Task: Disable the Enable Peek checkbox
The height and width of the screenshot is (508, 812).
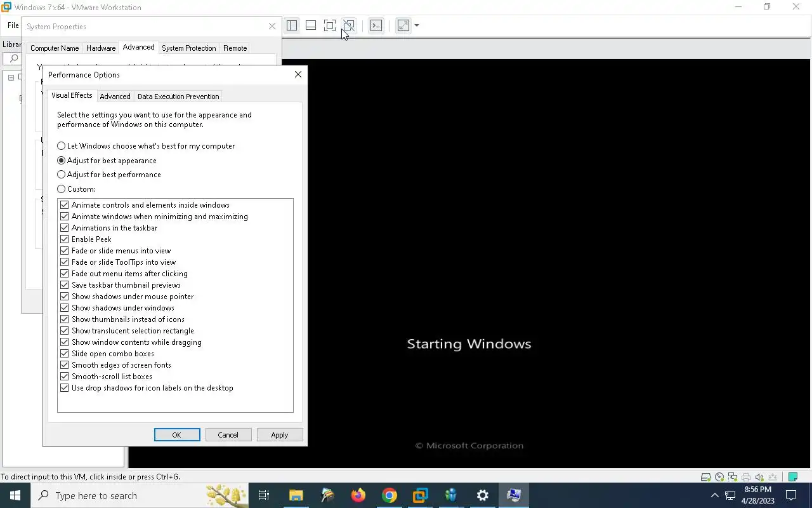Action: [x=64, y=239]
